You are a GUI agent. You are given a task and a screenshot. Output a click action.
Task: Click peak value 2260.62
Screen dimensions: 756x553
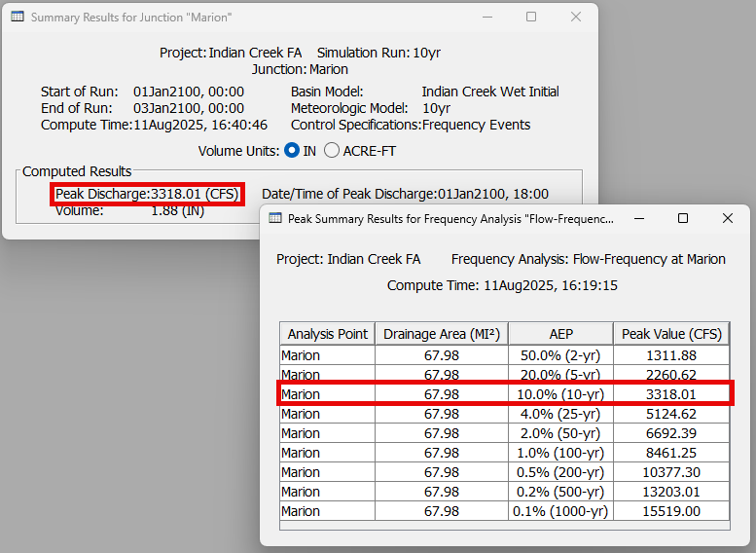click(x=671, y=375)
